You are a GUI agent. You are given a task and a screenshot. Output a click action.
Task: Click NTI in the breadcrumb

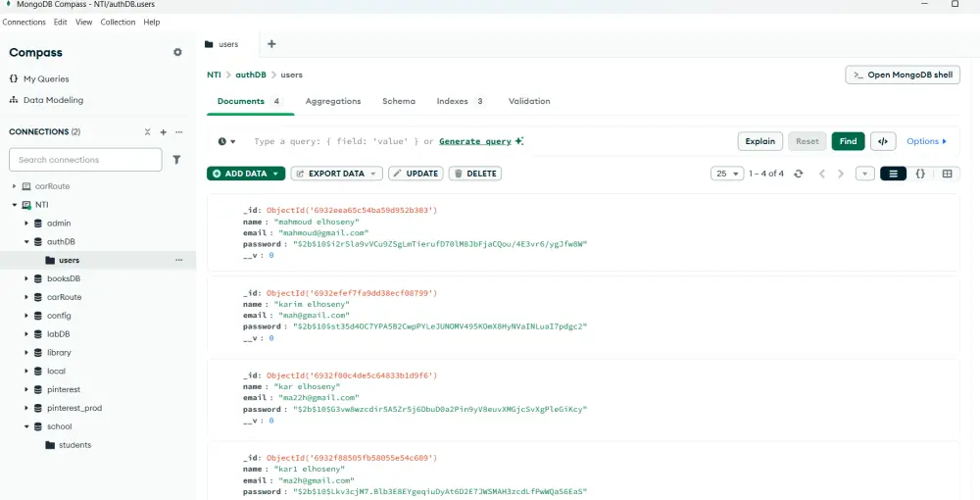(214, 75)
